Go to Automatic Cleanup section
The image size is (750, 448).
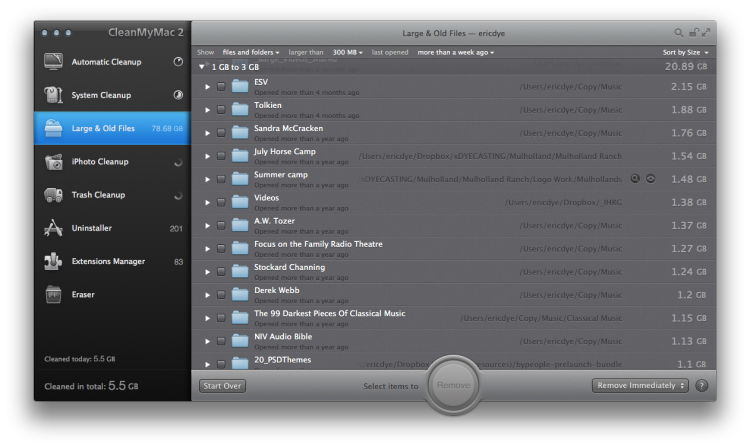tap(112, 62)
